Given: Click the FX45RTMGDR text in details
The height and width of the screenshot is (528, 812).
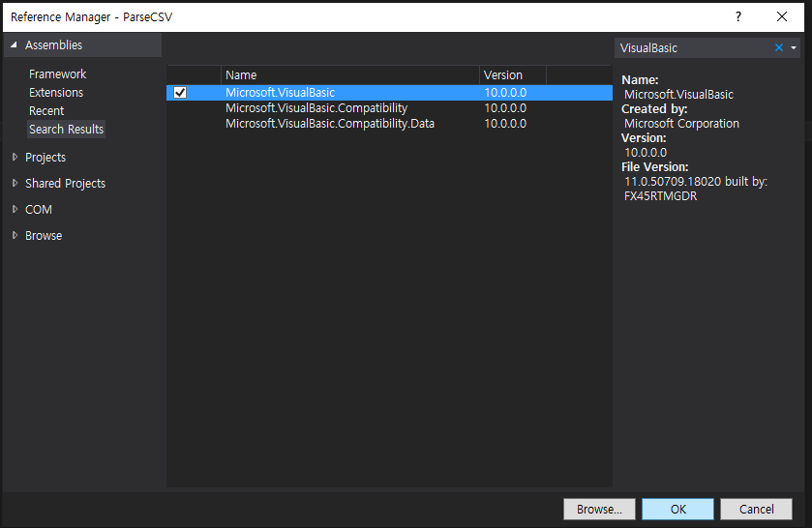Looking at the screenshot, I should pos(661,196).
